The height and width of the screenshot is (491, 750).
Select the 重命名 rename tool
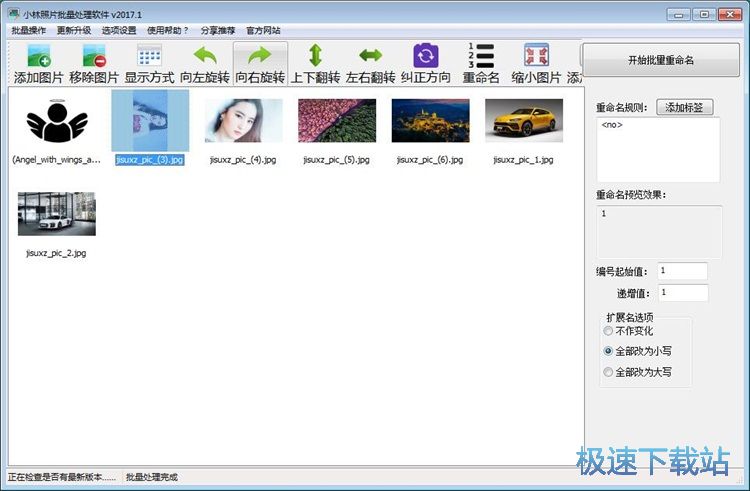(x=481, y=56)
